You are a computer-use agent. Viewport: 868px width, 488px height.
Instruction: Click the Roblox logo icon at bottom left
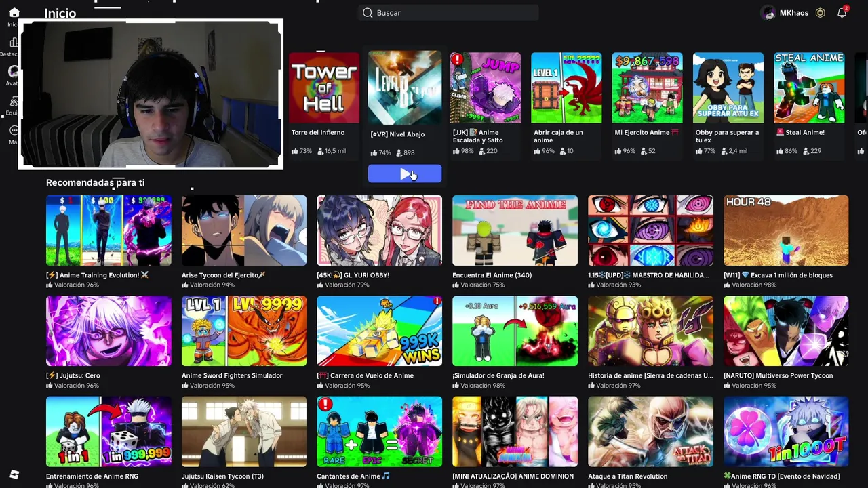click(x=14, y=474)
